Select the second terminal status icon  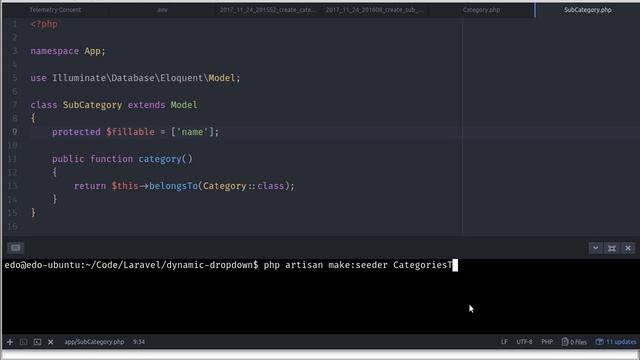click(x=37, y=342)
